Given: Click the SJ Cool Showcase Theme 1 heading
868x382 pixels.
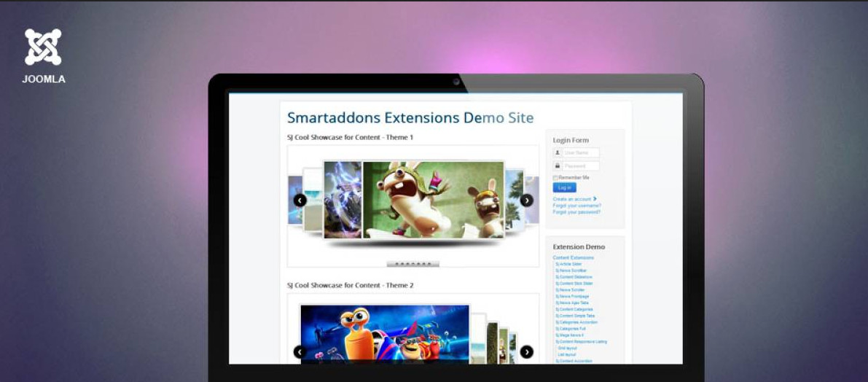Looking at the screenshot, I should [350, 137].
